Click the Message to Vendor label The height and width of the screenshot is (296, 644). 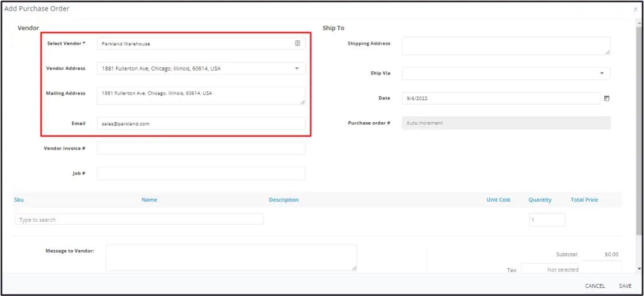coord(70,251)
